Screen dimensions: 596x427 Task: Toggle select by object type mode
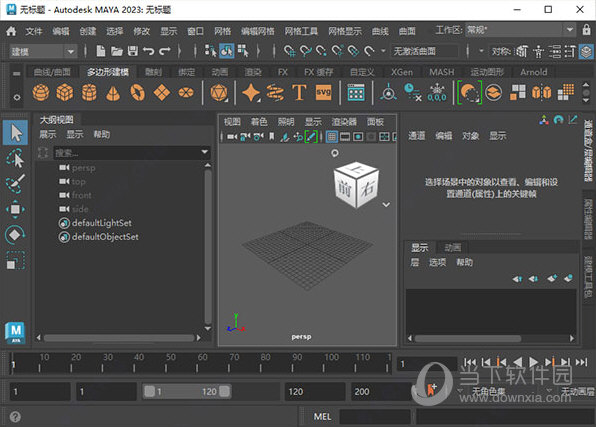point(227,51)
